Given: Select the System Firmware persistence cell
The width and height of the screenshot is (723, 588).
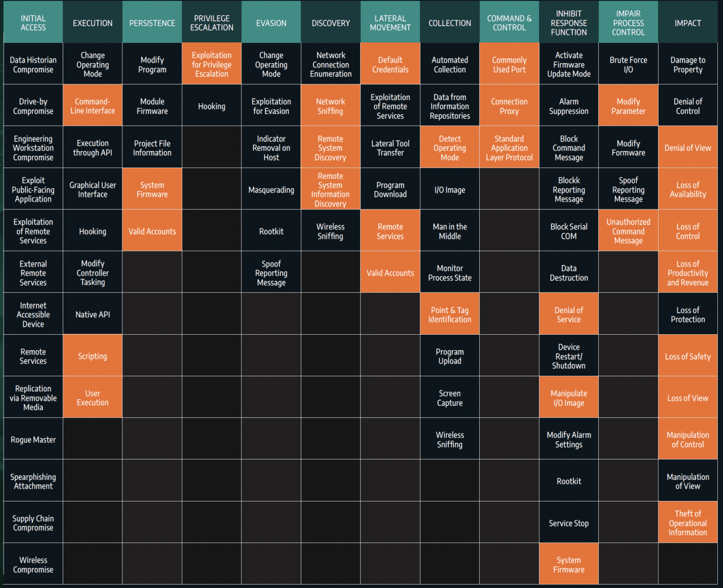Looking at the screenshot, I should coord(152,189).
